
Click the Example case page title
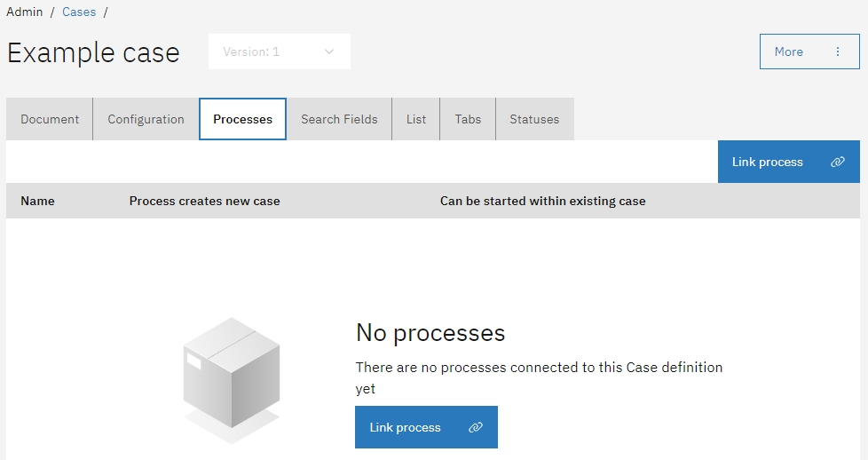(x=93, y=52)
